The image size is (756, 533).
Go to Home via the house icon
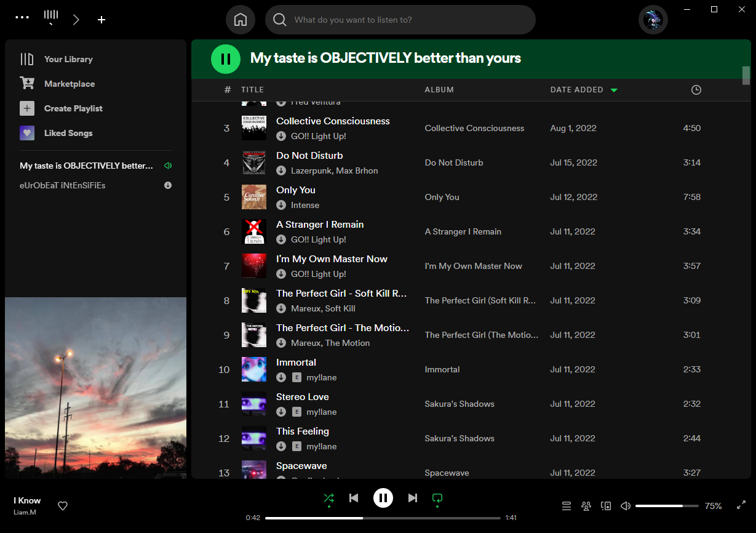[241, 20]
